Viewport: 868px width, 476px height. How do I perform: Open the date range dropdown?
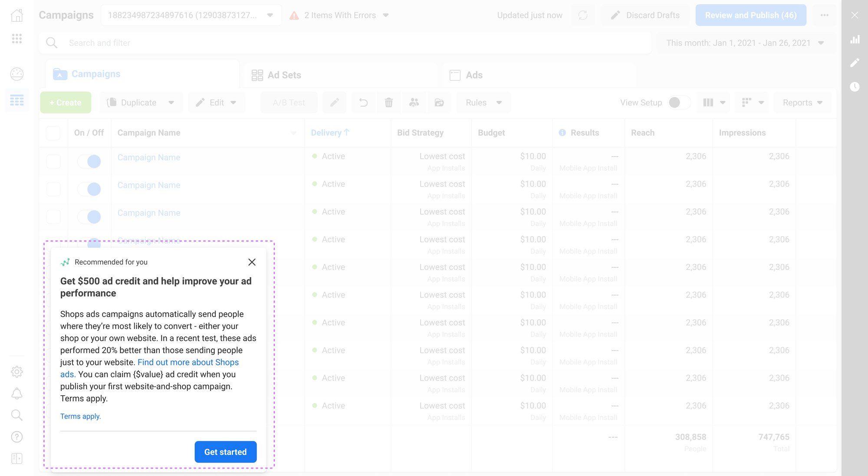[x=745, y=43]
